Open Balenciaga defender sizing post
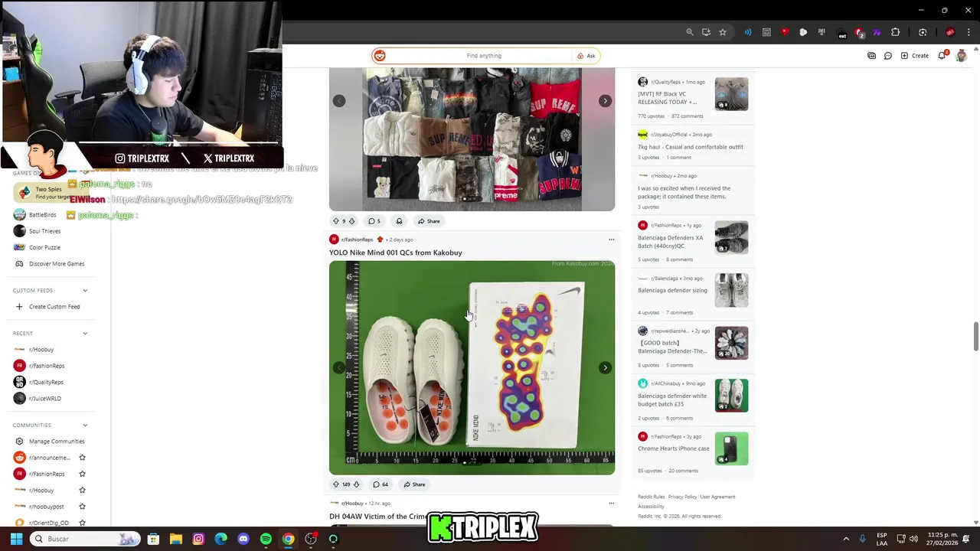This screenshot has height=551, width=980. click(672, 291)
